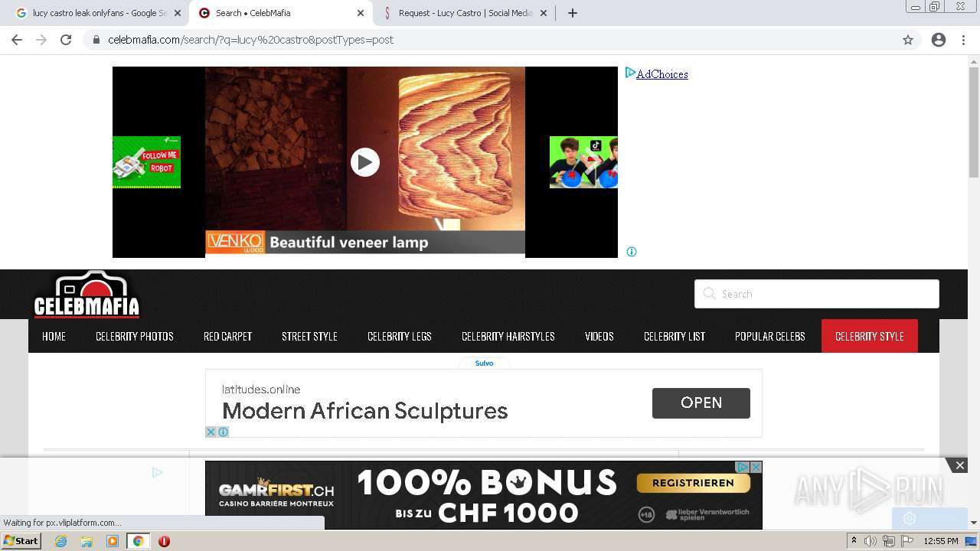
Task: Close the Request - Lucy Castro tab
Action: [544, 13]
